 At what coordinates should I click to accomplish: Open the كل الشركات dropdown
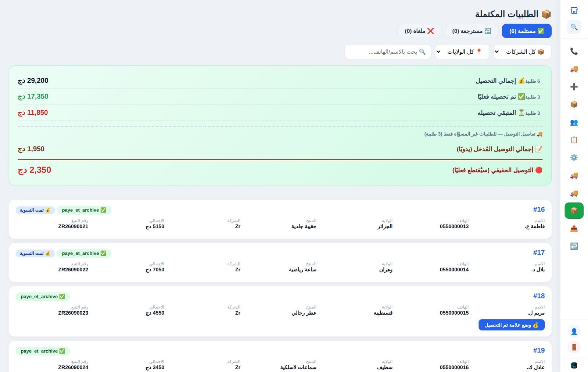click(x=522, y=52)
